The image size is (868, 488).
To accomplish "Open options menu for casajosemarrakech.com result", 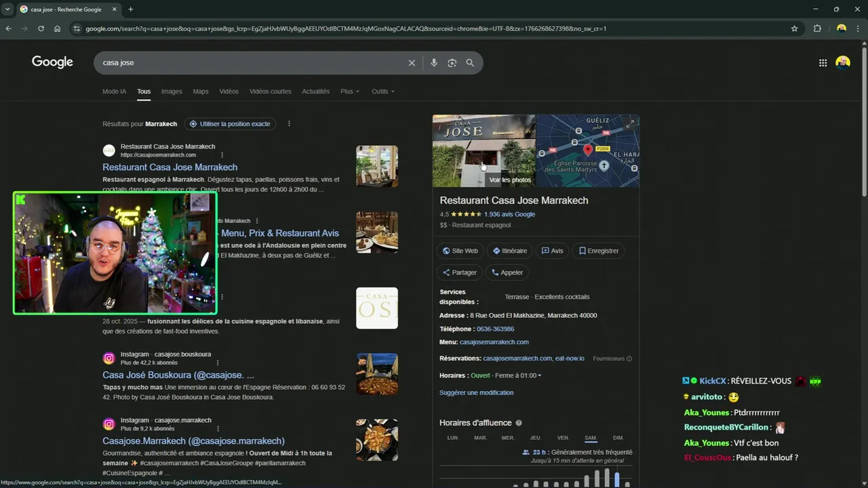I will pyautogui.click(x=222, y=155).
